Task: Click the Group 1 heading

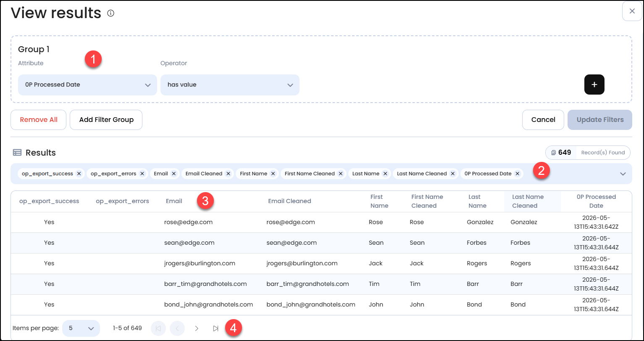Action: 34,49
